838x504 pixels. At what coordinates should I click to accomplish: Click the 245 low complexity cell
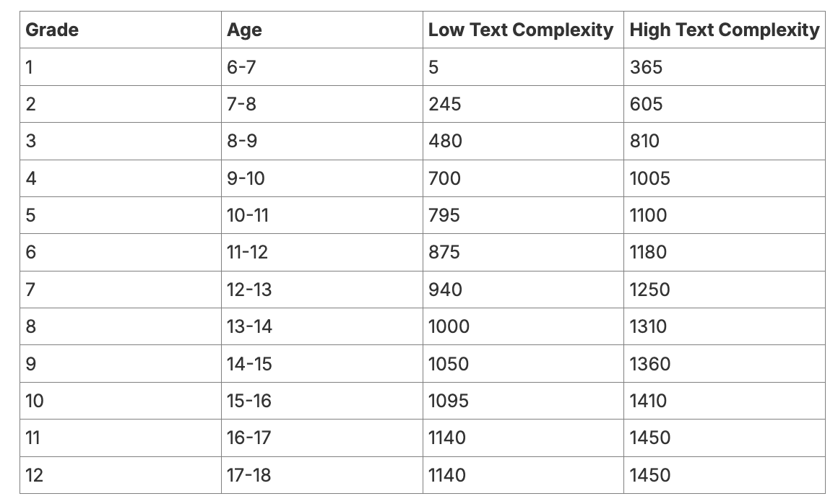pos(523,103)
